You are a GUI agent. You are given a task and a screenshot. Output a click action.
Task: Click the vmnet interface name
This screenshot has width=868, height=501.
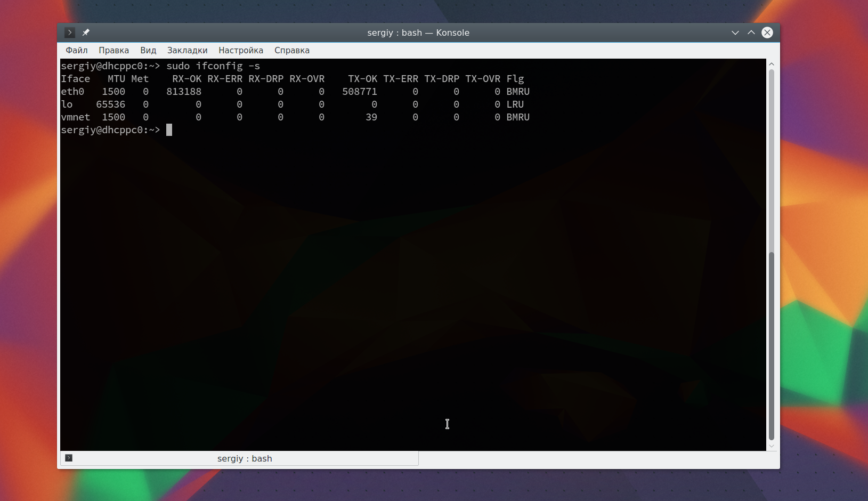(x=76, y=117)
